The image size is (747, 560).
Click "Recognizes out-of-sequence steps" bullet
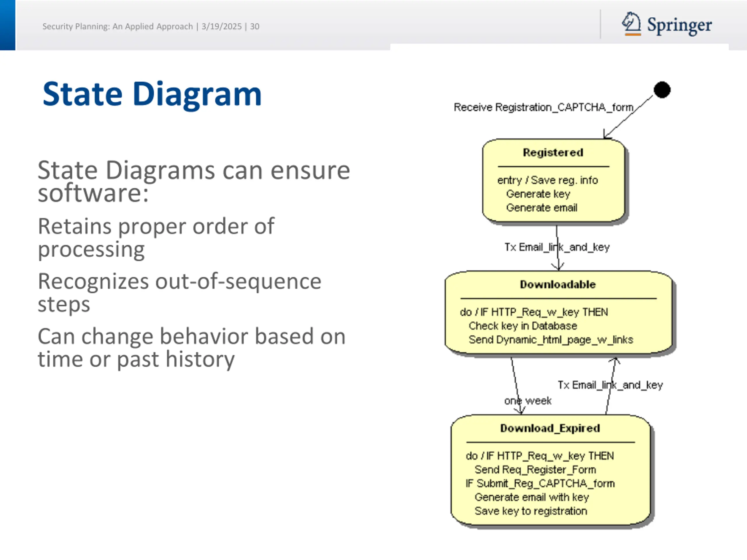[179, 293]
